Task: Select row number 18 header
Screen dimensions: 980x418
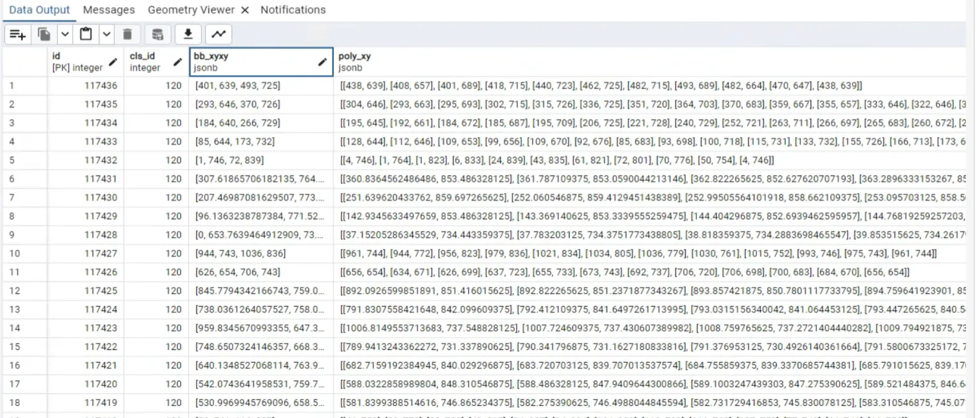Action: click(25, 403)
